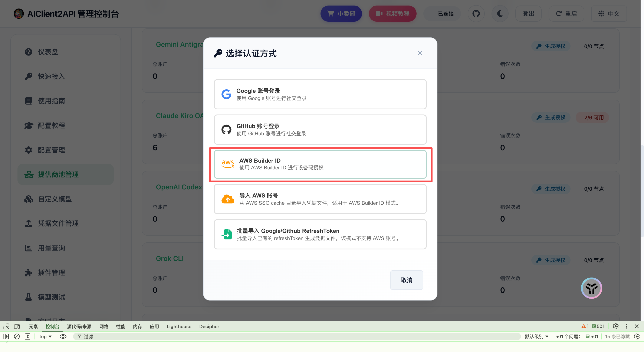Image resolution: width=644 pixels, height=352 pixels.
Task: Open the 小卖部 shop button
Action: click(341, 13)
